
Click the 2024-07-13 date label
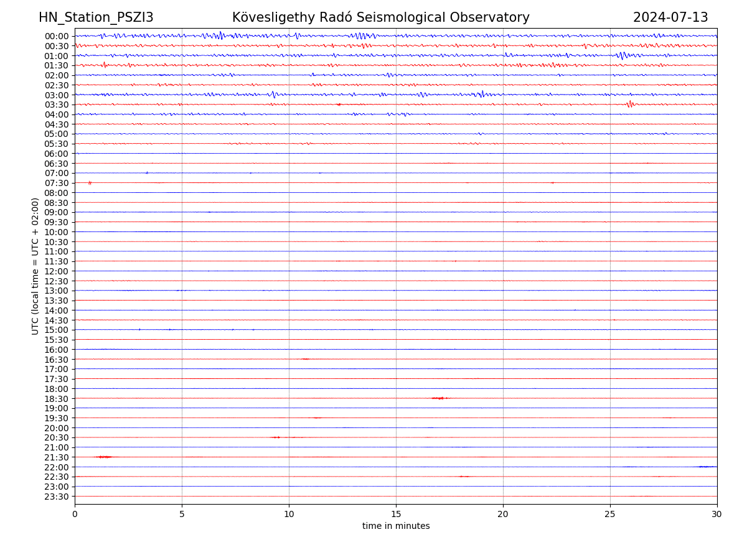point(670,17)
